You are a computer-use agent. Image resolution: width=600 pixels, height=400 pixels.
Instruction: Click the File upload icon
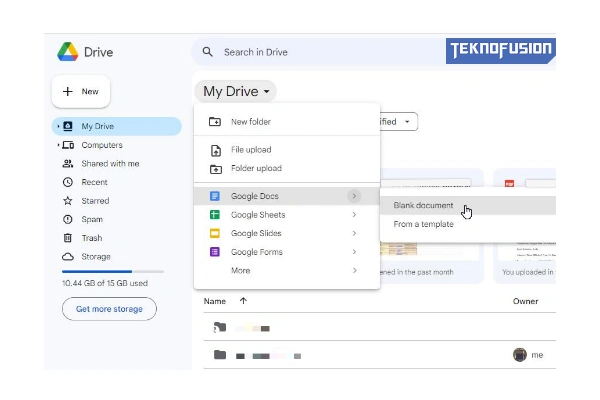[216, 150]
